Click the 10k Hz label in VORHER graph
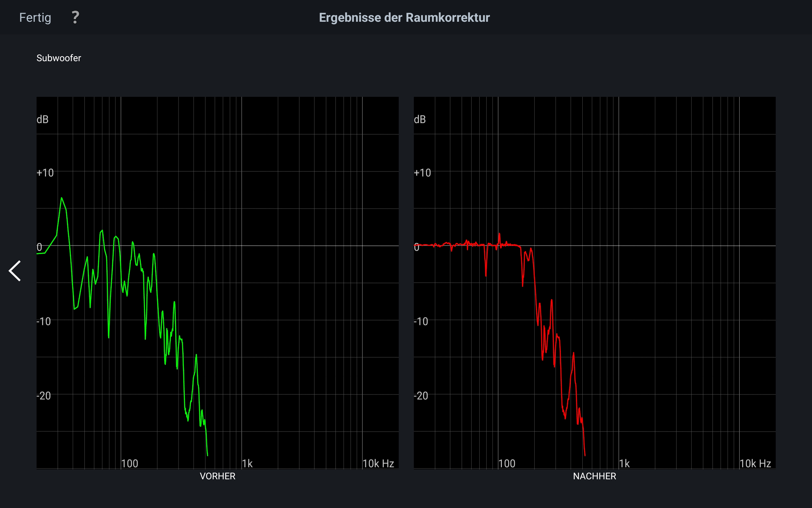This screenshot has height=508, width=812. coord(378,464)
